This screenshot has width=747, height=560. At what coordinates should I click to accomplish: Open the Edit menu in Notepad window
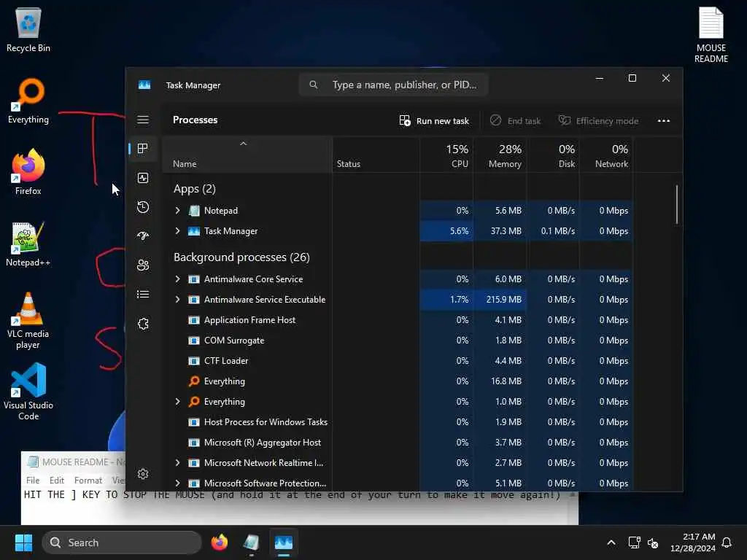coord(57,480)
